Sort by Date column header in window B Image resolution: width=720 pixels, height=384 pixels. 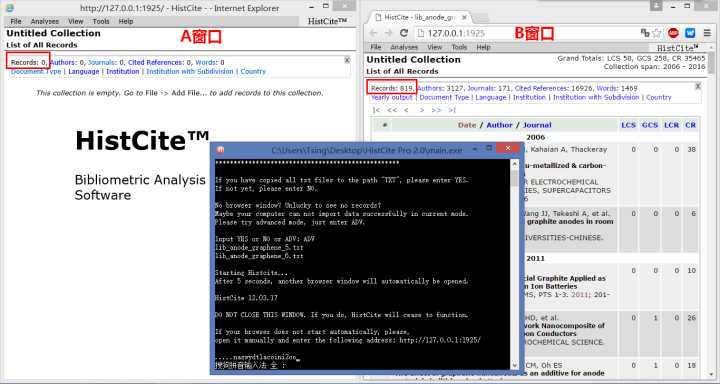(x=467, y=125)
